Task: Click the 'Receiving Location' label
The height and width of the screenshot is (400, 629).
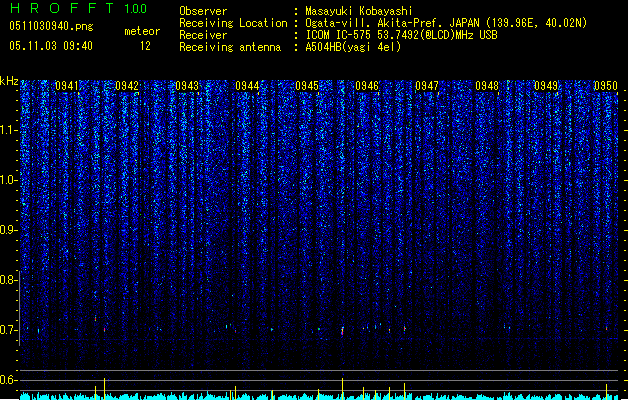Action: tap(233, 23)
